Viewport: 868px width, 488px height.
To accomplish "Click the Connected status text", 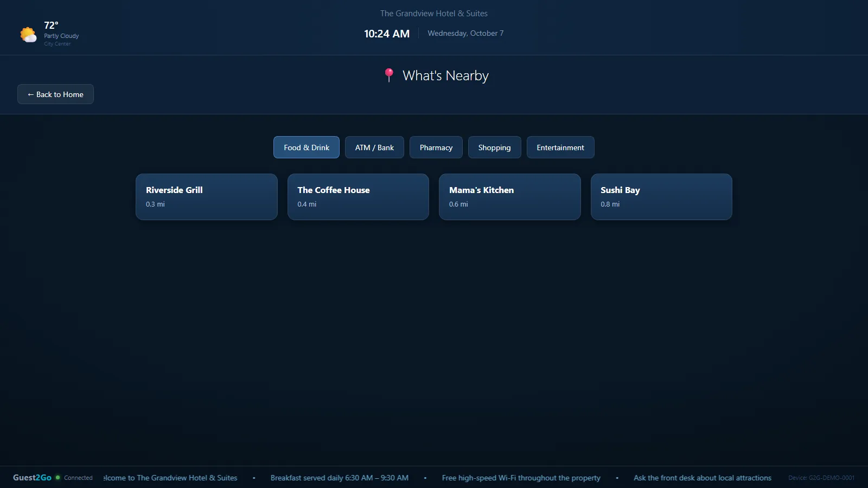I will (x=78, y=478).
